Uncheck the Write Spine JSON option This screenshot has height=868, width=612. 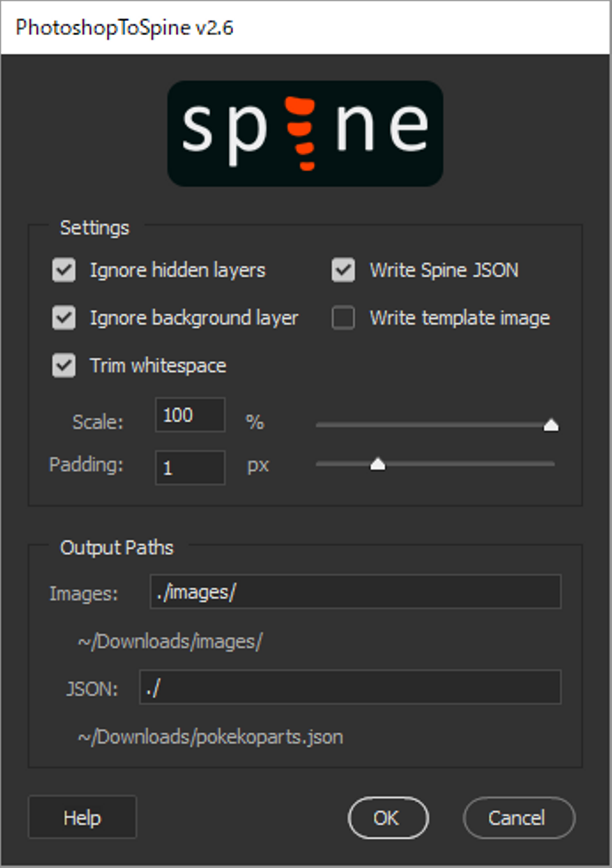pyautogui.click(x=343, y=270)
